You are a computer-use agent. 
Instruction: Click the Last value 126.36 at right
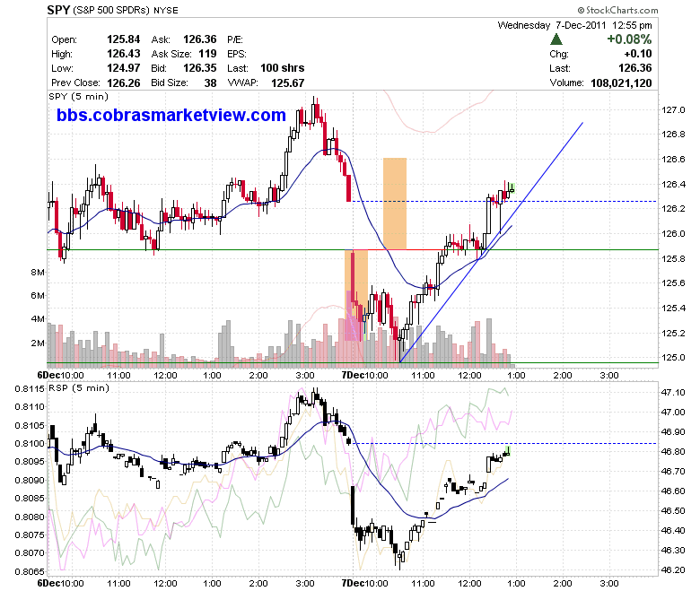pyautogui.click(x=634, y=68)
